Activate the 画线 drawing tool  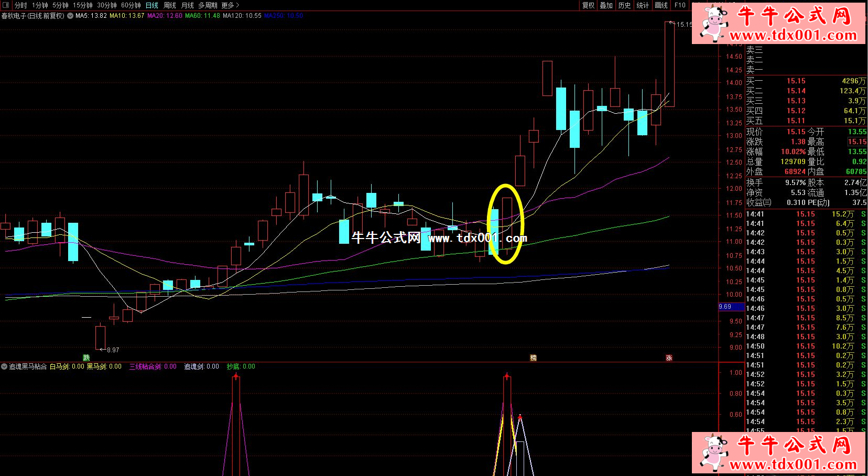661,5
